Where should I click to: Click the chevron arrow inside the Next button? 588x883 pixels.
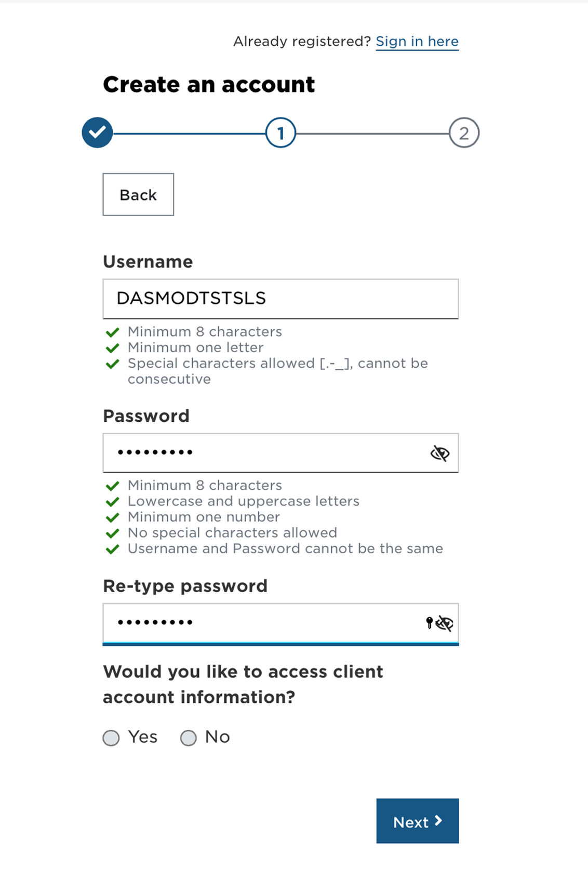click(x=439, y=821)
